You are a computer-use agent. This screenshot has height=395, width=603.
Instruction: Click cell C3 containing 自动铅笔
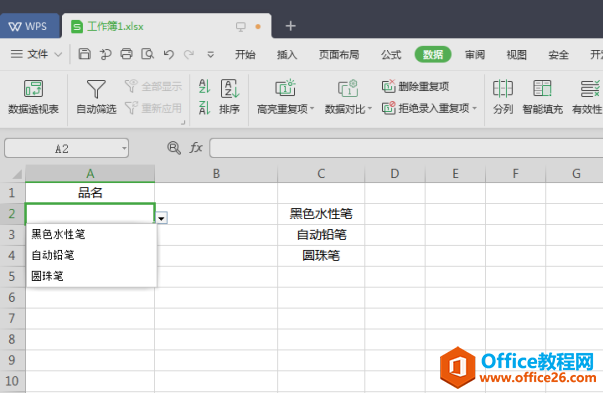(321, 235)
